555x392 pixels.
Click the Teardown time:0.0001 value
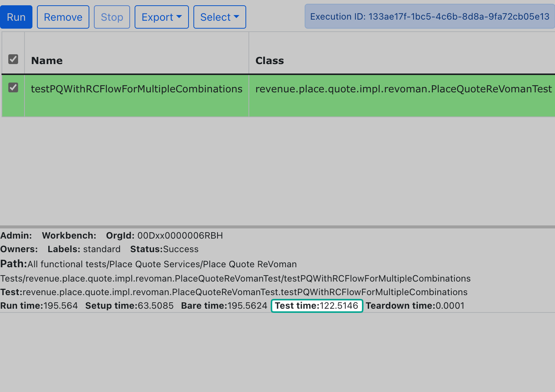(x=415, y=306)
